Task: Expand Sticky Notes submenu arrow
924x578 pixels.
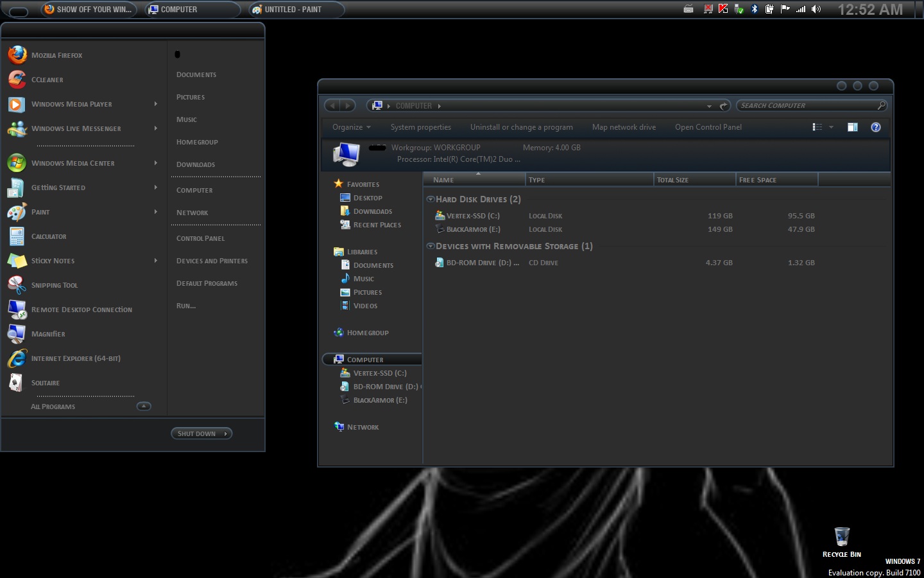Action: click(156, 261)
